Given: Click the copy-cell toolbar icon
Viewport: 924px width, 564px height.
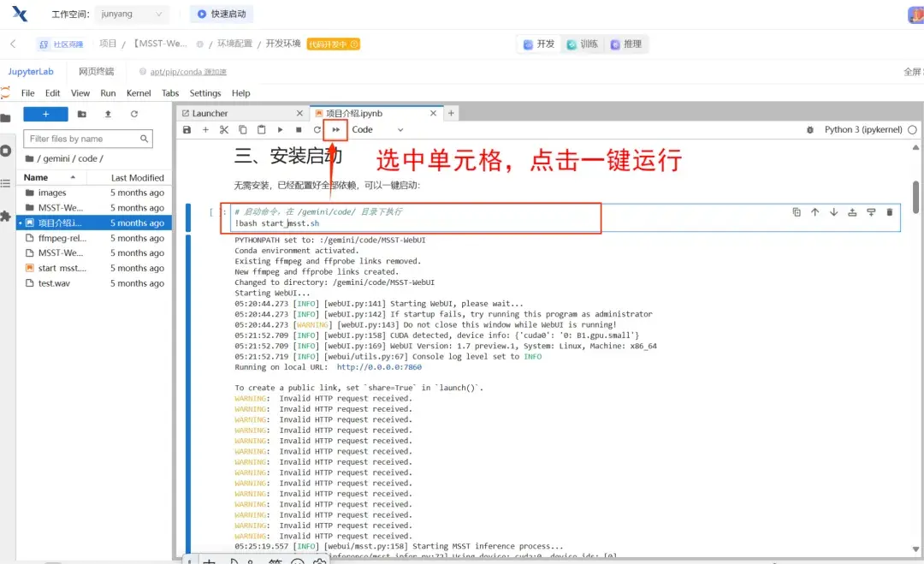Looking at the screenshot, I should (243, 128).
